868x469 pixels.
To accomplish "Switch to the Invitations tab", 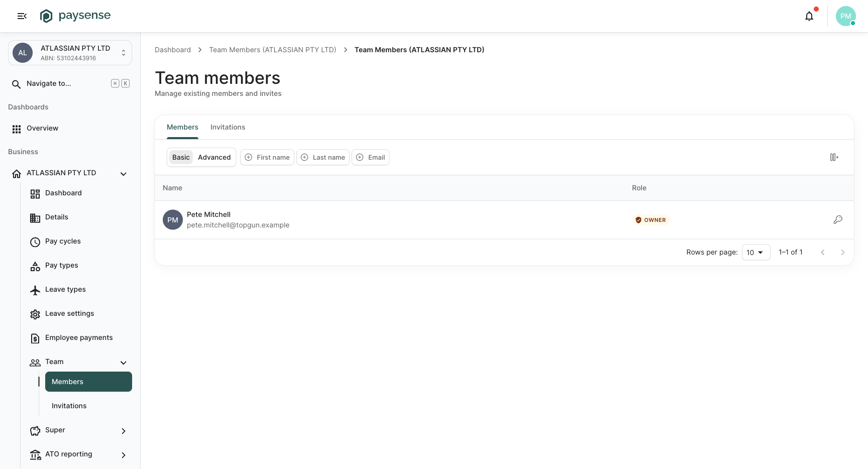I will tap(228, 127).
